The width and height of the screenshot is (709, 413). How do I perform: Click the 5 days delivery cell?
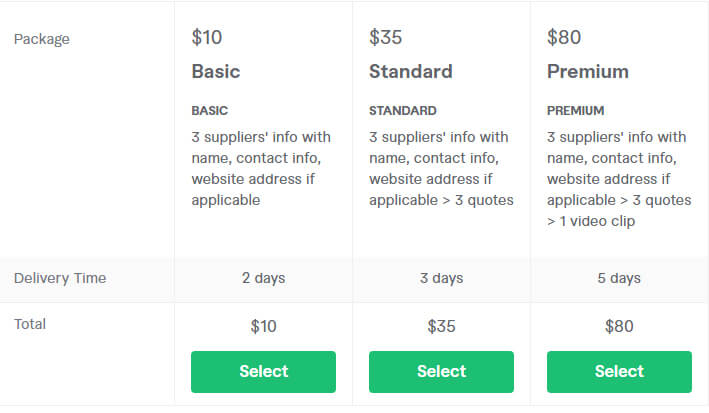[x=619, y=278]
